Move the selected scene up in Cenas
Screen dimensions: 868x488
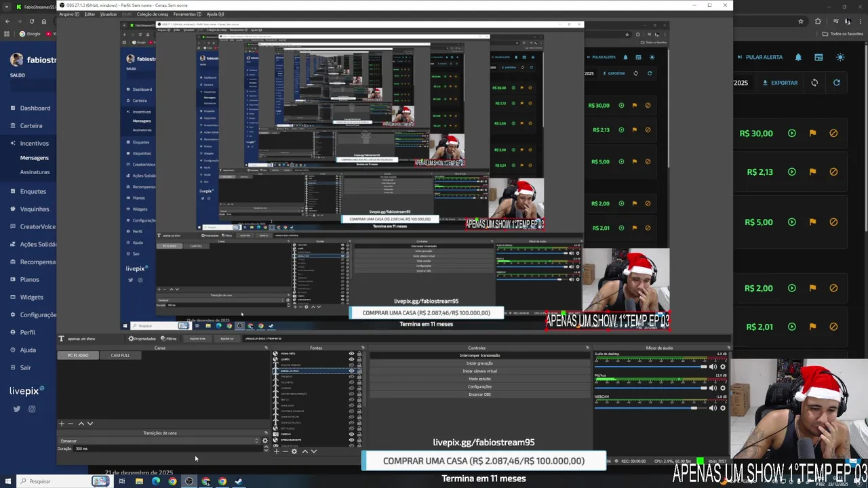81,424
